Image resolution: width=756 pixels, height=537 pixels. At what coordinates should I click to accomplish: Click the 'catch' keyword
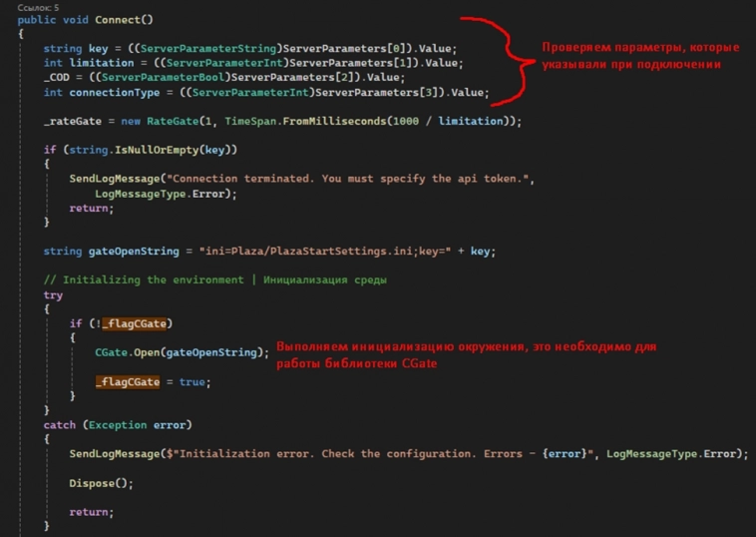(59, 425)
